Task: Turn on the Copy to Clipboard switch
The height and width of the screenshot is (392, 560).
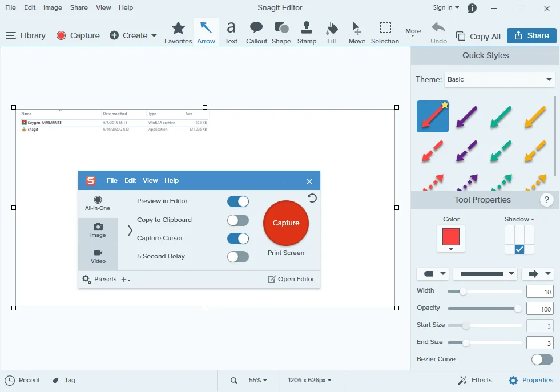Action: (x=238, y=220)
